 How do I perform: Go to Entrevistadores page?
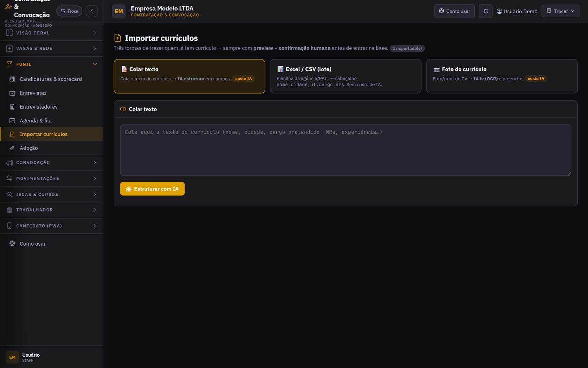point(51,107)
